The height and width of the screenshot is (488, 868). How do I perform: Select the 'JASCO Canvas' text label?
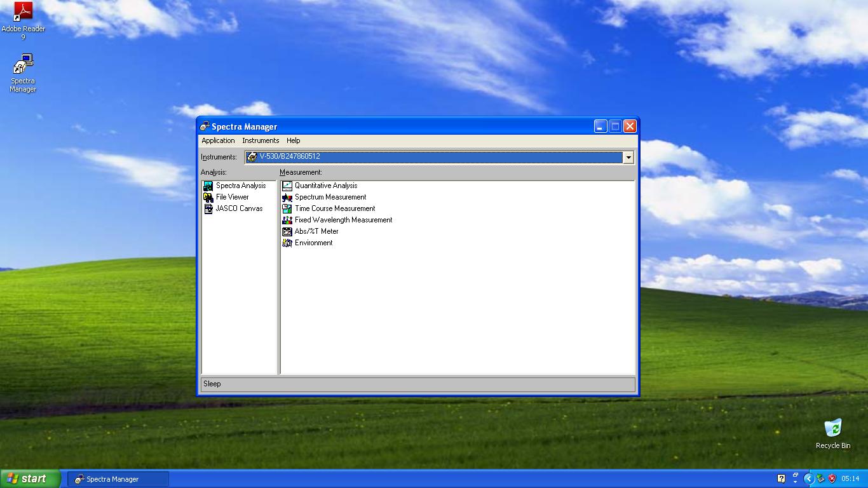[x=239, y=208]
